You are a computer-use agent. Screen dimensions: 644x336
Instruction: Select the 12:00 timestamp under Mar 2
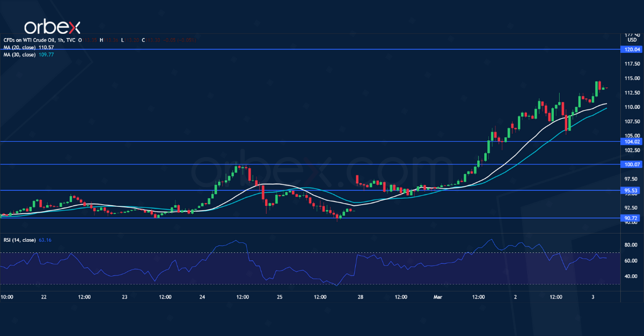(x=556, y=296)
